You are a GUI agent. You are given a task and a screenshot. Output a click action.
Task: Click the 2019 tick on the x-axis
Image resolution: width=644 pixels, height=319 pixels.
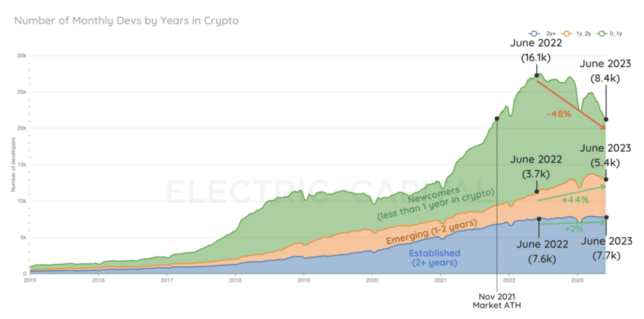(x=303, y=280)
